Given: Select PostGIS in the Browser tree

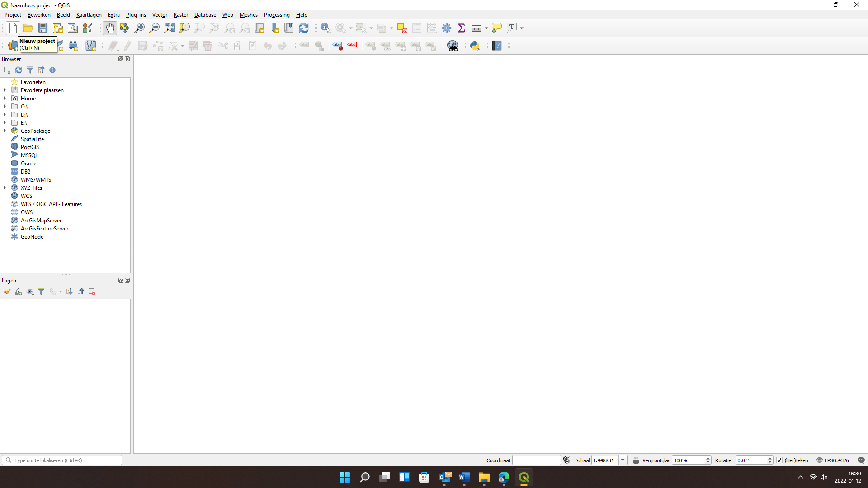Looking at the screenshot, I should coord(30,147).
